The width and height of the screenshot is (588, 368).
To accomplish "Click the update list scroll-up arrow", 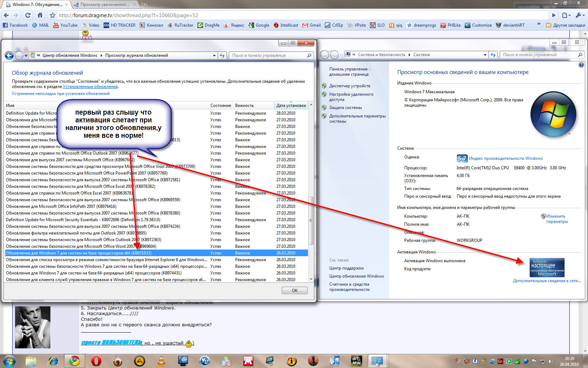I will [311, 105].
